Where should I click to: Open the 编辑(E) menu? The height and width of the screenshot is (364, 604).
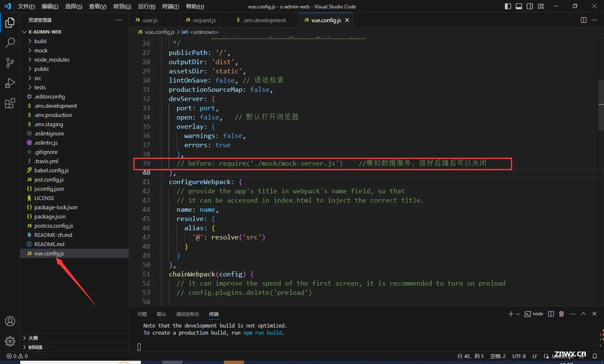pyautogui.click(x=50, y=6)
